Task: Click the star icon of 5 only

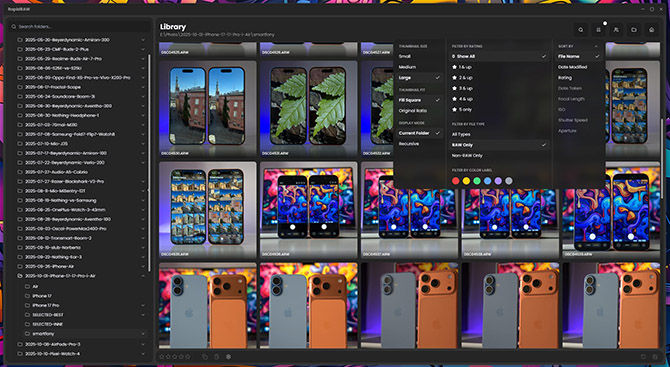Action: coord(455,110)
